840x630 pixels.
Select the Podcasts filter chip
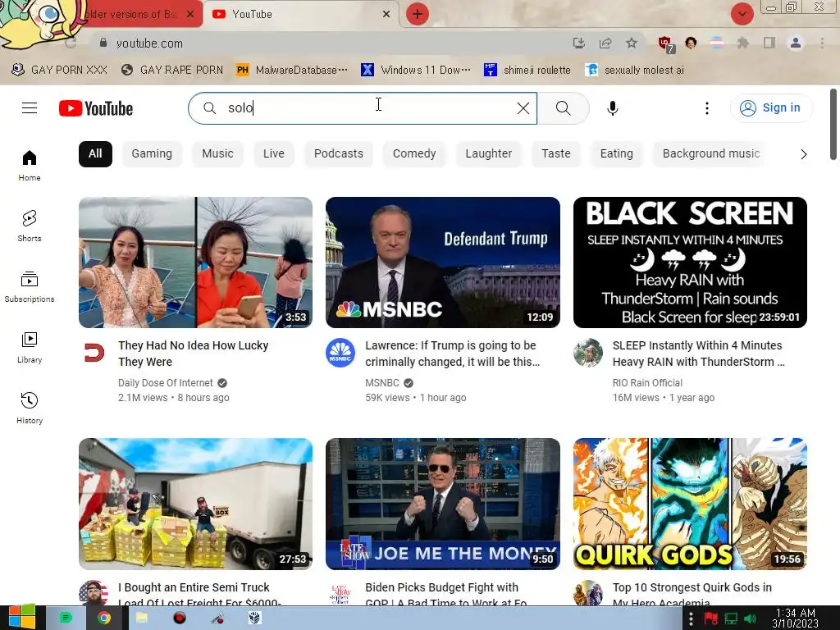click(x=339, y=153)
